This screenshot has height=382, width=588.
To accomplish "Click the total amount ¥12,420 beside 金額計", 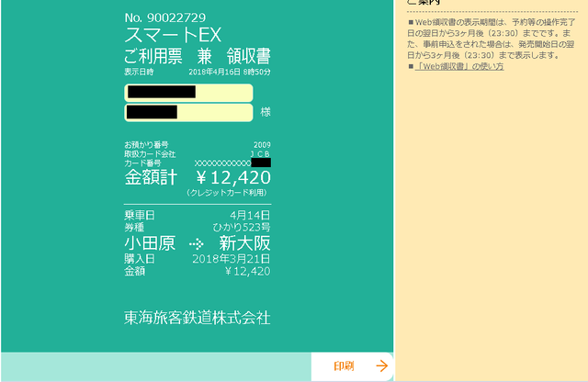I will 232,178.
